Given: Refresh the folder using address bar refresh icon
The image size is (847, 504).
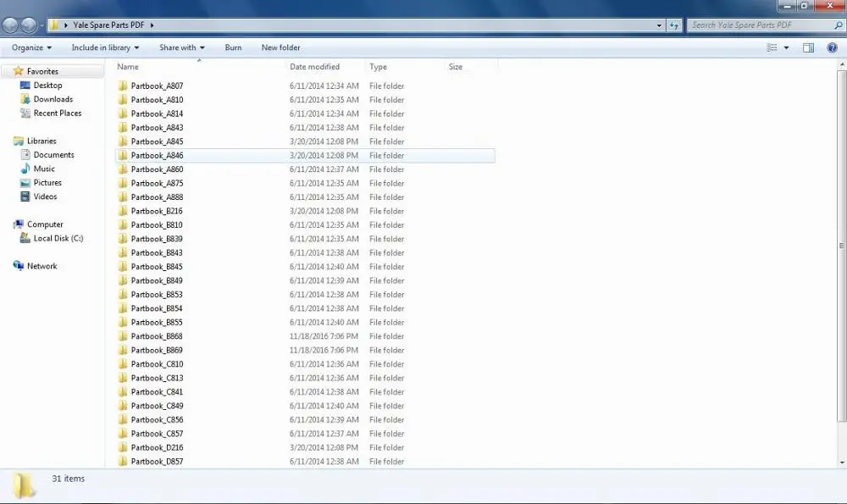Looking at the screenshot, I should pos(673,25).
